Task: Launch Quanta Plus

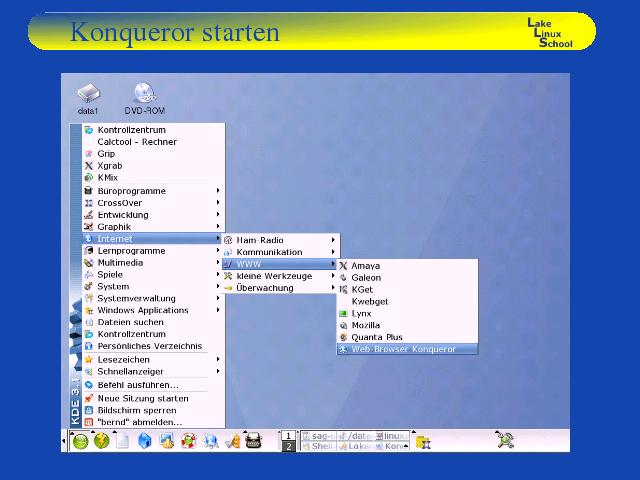Action: click(407, 337)
